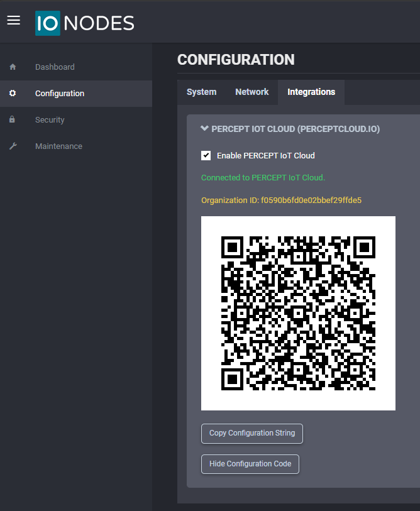Switch to the Network tab
This screenshot has height=511, width=420.
tap(252, 92)
